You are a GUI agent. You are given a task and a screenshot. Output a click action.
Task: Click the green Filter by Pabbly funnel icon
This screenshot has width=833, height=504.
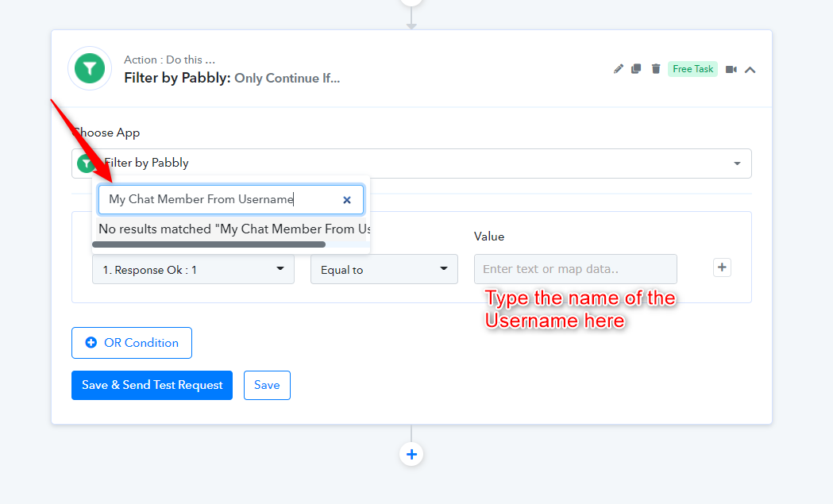90,68
